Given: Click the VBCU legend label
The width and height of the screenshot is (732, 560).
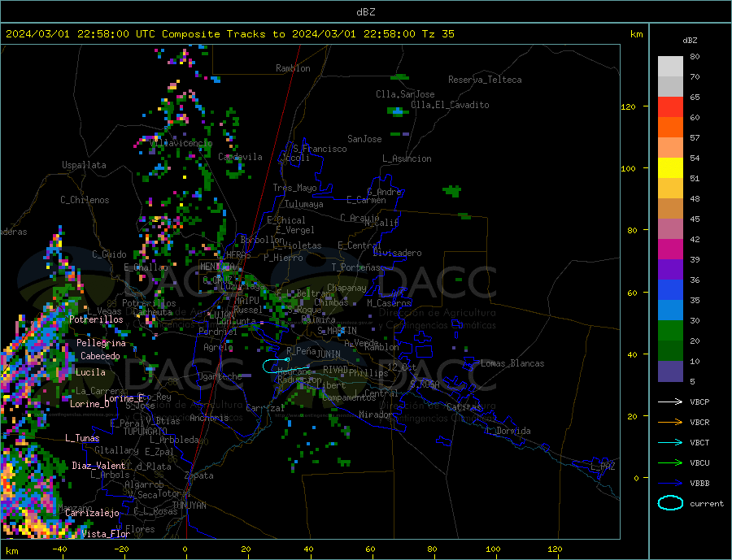Looking at the screenshot, I should click(x=699, y=463).
